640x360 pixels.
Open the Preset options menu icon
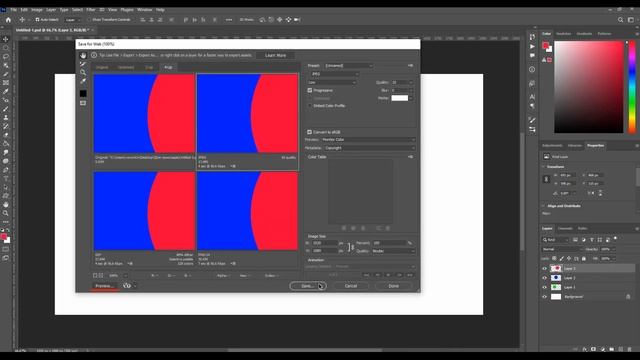(x=410, y=66)
